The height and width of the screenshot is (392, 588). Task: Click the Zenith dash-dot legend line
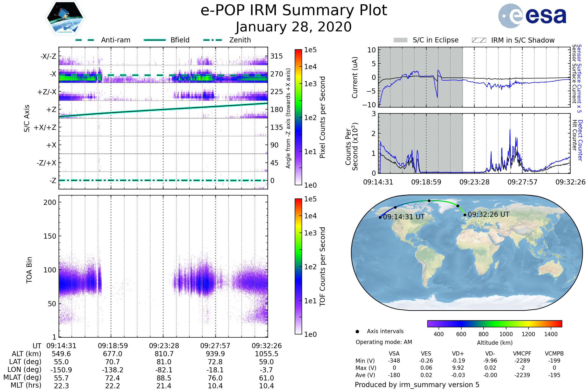tap(213, 40)
